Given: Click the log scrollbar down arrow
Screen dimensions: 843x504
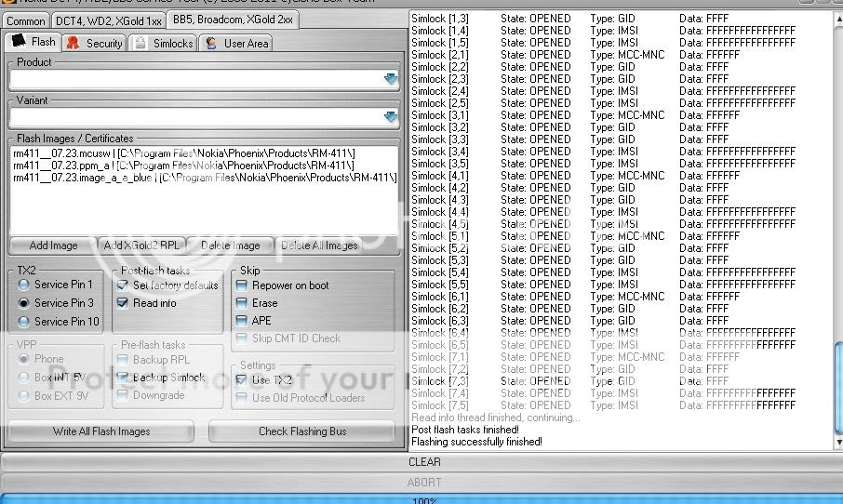Looking at the screenshot, I should [x=838, y=443].
